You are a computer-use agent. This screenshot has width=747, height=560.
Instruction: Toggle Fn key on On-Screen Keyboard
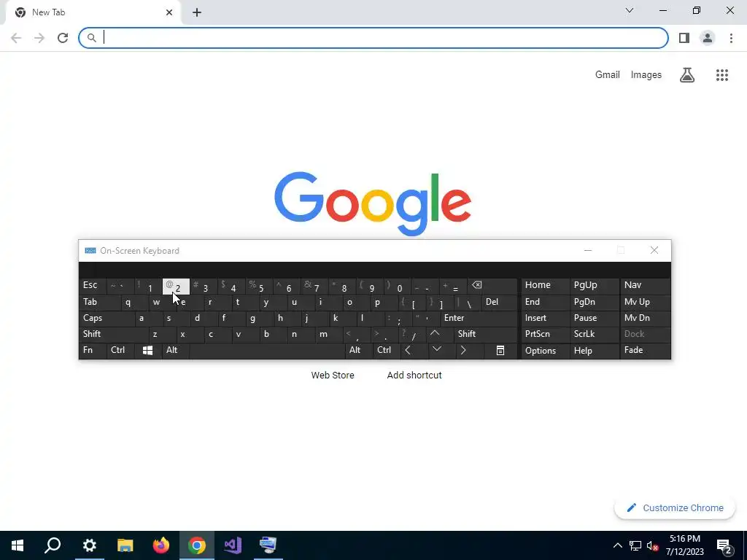[x=93, y=351]
